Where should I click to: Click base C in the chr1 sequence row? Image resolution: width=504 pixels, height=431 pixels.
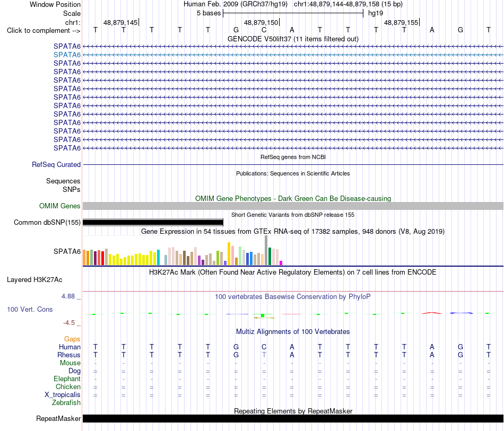point(264,30)
